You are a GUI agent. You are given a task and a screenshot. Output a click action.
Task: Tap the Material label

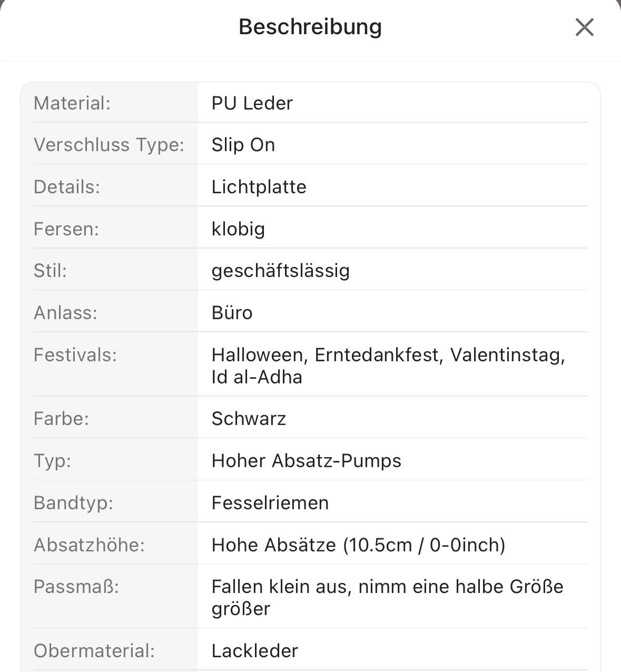[x=72, y=103]
